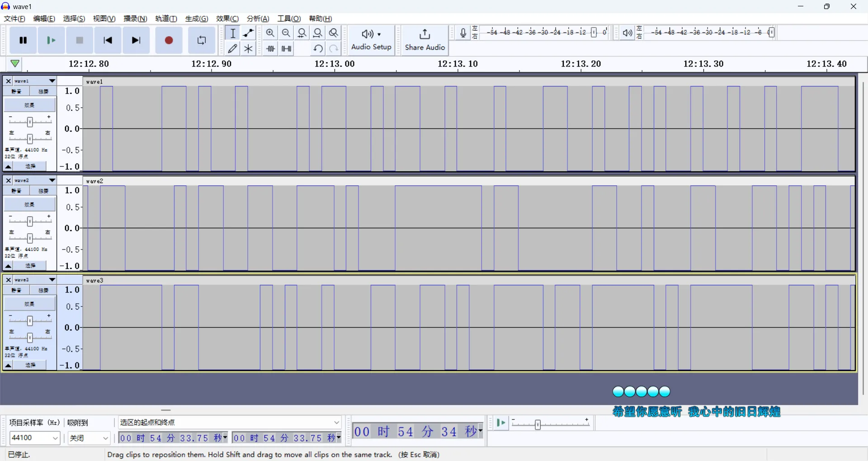
Task: Open effects for wave1 track
Action: click(30, 105)
